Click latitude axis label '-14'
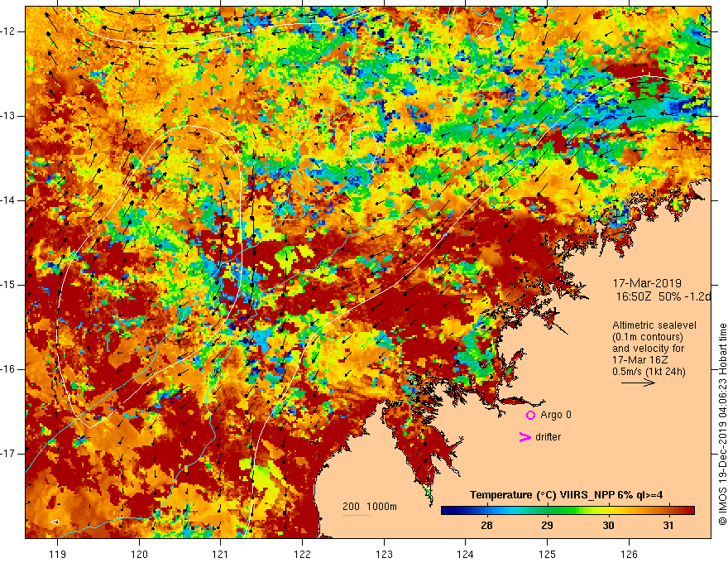The width and height of the screenshot is (728, 563). tap(8, 200)
